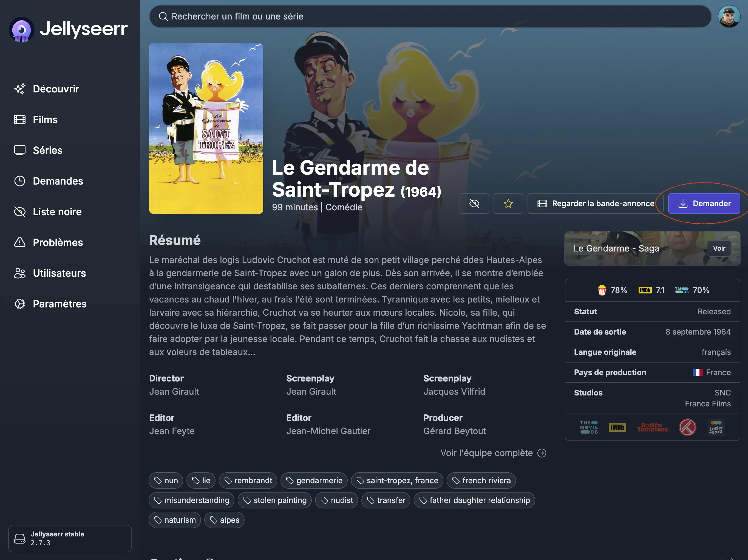Open Jellyseerr stable version info
Screen dimensions: 748x560
70,538
